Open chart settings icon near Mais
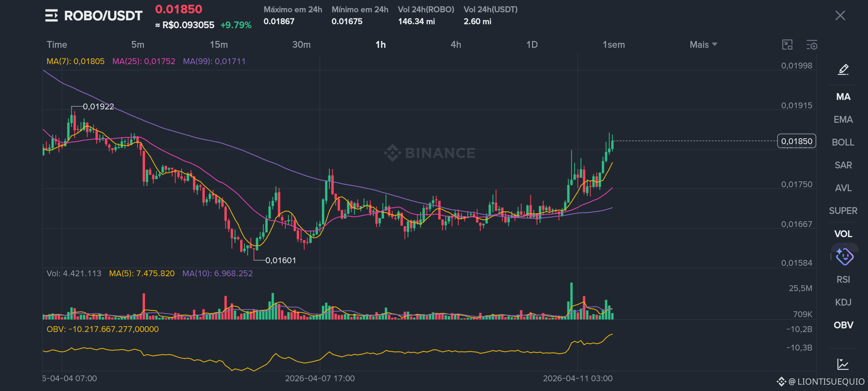This screenshot has width=868, height=391. click(812, 45)
